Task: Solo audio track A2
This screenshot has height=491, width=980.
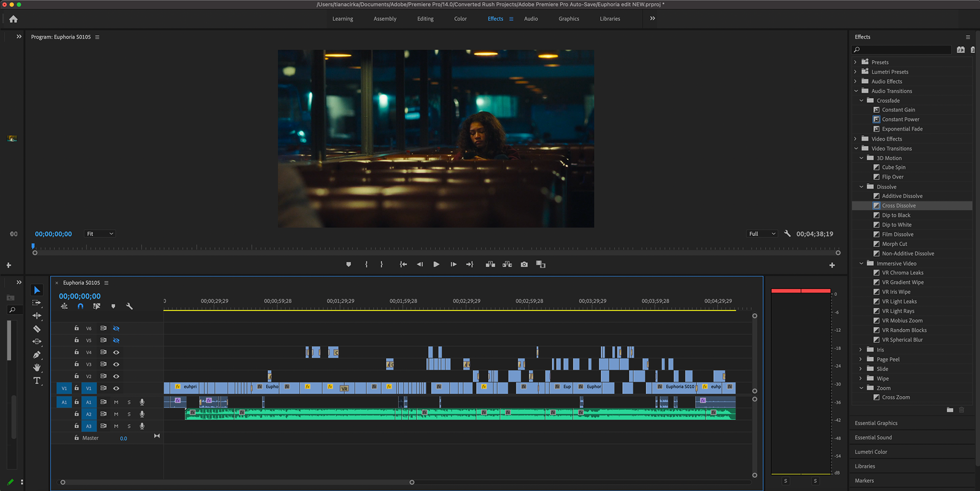Action: pyautogui.click(x=129, y=414)
